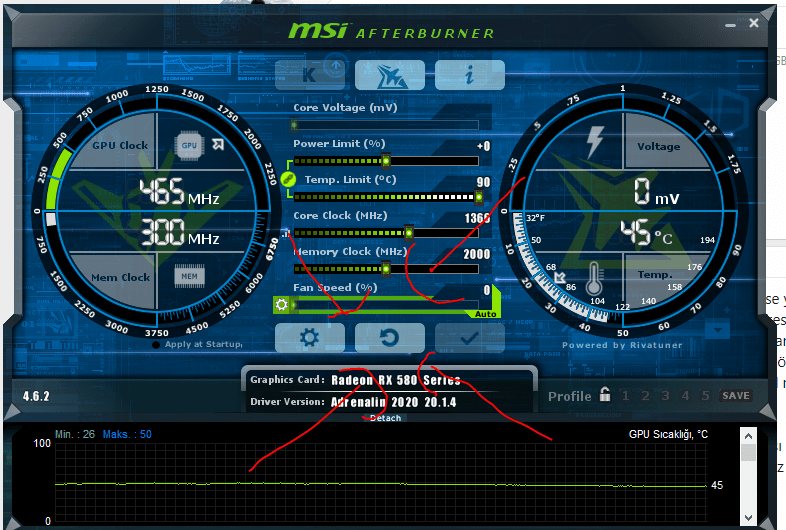The image size is (786, 530).
Task: Click the Fan Speed slider bar
Action: pyautogui.click(x=384, y=304)
